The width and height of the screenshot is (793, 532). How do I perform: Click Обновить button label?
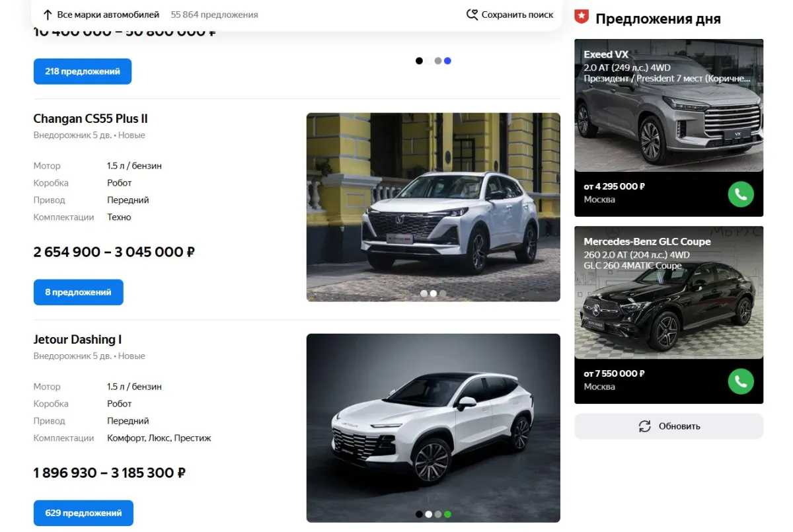679,426
